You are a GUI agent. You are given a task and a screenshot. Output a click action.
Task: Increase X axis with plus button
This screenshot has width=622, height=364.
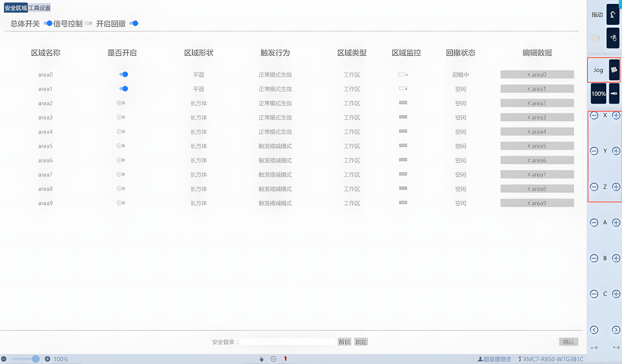click(x=616, y=115)
